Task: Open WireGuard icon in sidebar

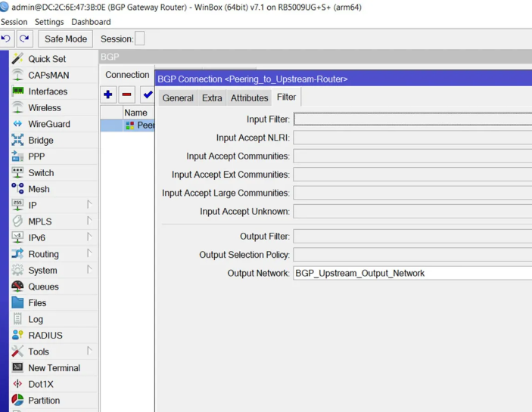Action: 17,124
